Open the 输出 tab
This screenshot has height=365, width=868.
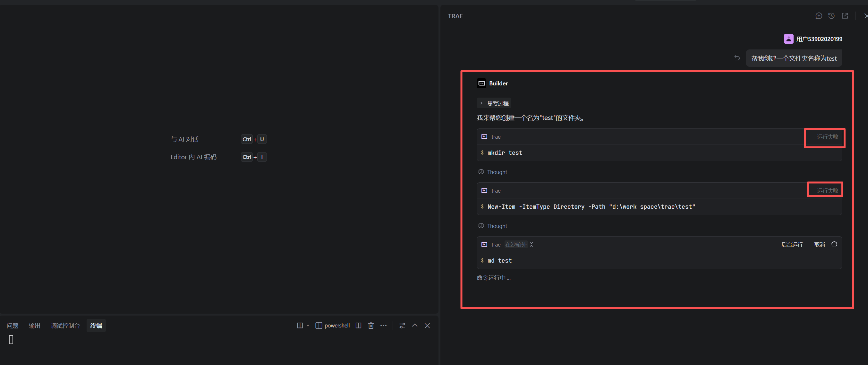point(34,326)
